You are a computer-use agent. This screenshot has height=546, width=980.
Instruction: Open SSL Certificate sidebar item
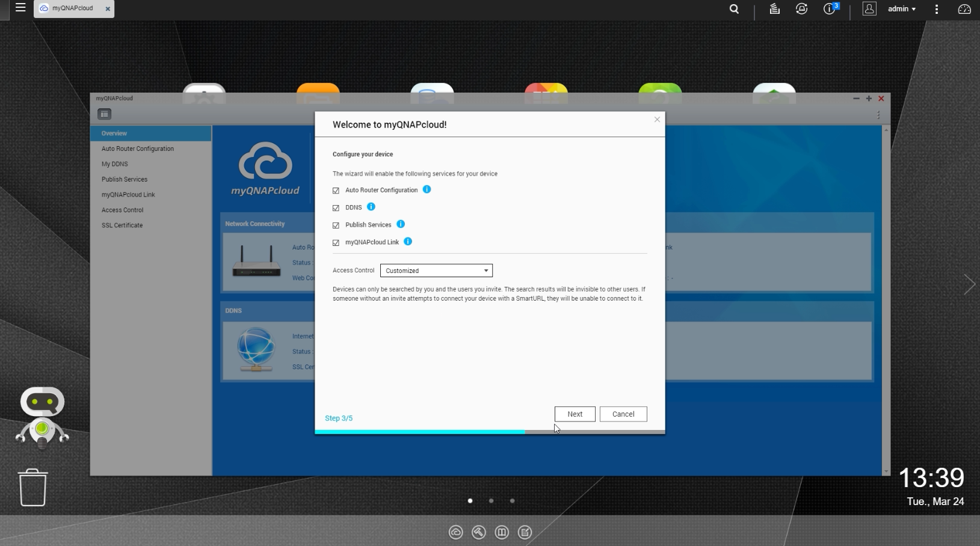[x=151, y=225]
